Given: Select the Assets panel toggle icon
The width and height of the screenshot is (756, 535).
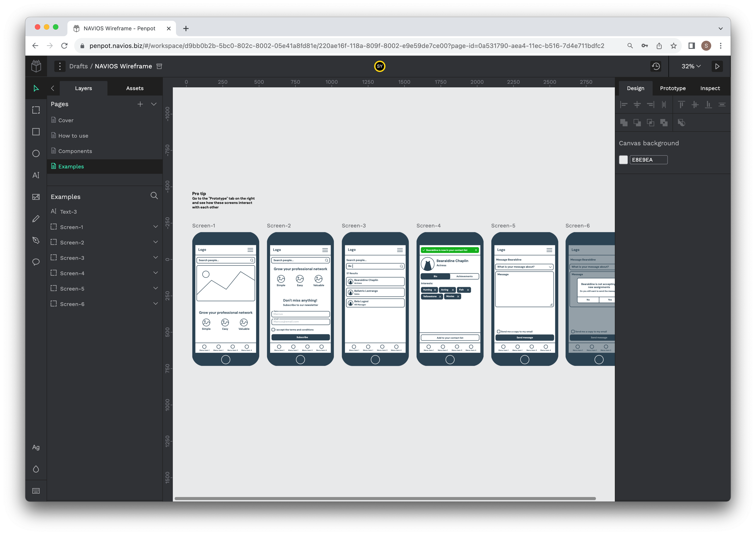Looking at the screenshot, I should (135, 88).
